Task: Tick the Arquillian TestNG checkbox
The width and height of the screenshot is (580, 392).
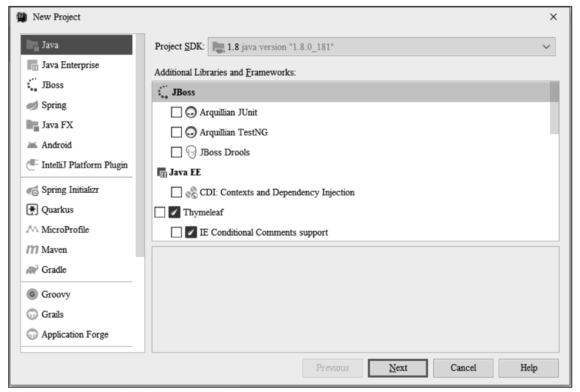Action: coord(176,132)
